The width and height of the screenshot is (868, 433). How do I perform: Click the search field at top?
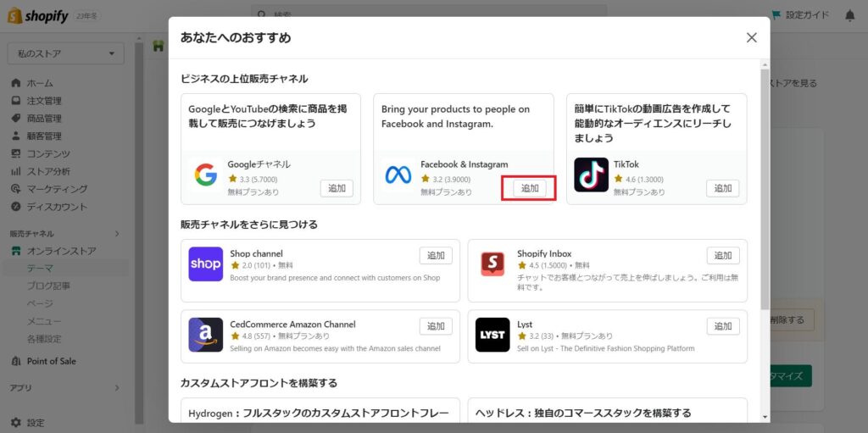pyautogui.click(x=429, y=14)
